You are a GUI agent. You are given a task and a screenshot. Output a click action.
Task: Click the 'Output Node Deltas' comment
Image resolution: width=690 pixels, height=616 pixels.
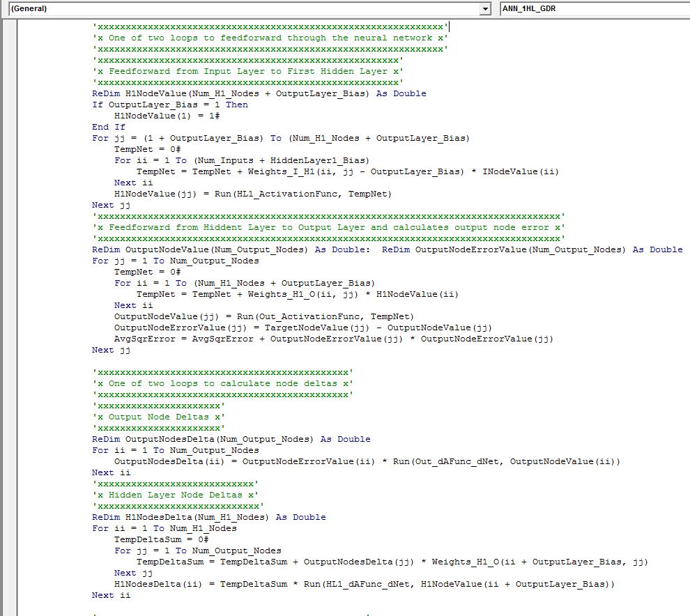point(160,417)
